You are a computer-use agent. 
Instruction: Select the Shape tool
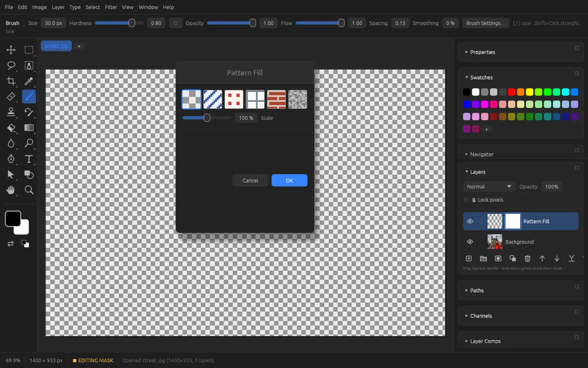29,174
